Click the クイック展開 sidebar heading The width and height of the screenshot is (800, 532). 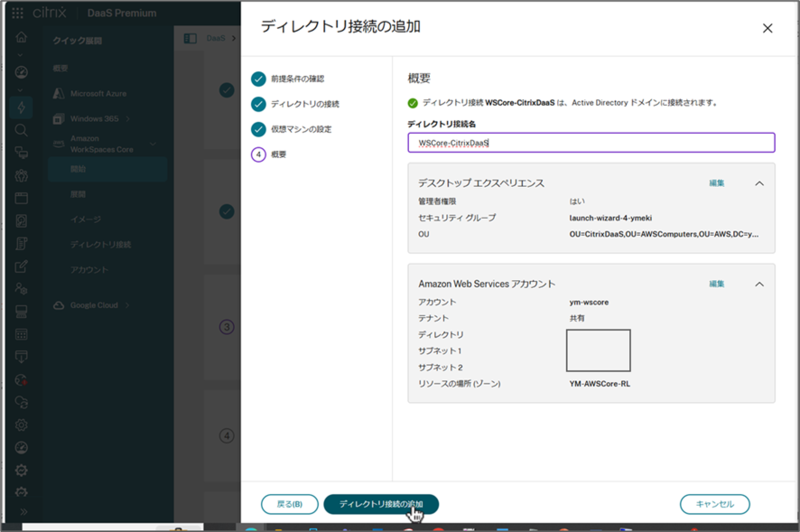pos(78,41)
